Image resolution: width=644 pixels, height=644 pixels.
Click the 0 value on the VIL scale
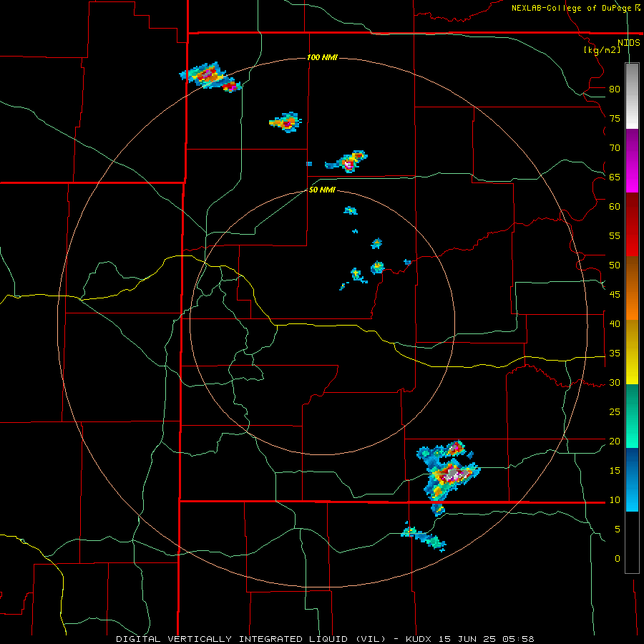pos(617,559)
